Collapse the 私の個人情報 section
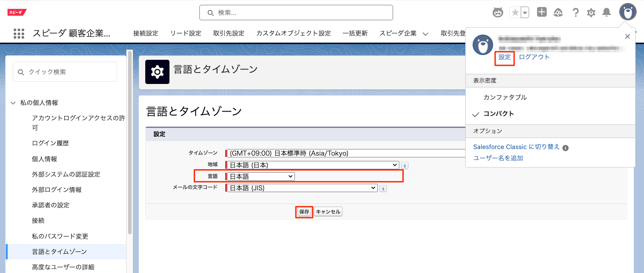 point(13,103)
